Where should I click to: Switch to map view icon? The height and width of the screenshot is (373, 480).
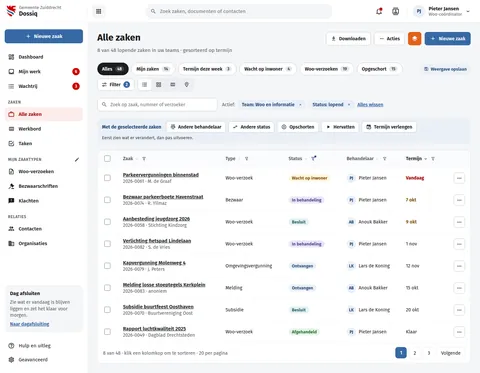[187, 85]
